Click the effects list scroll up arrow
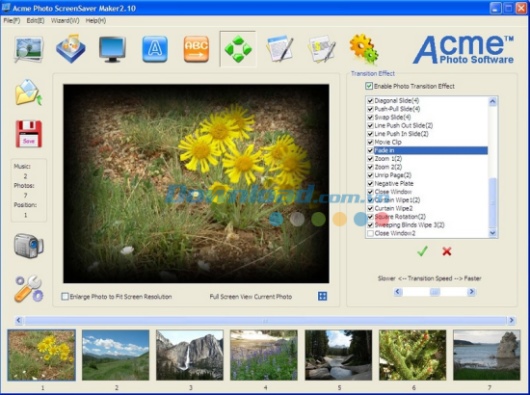The height and width of the screenshot is (395, 530). (x=492, y=101)
